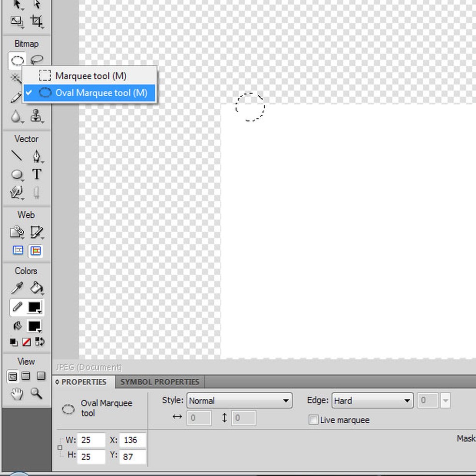The image size is (476, 476).
Task: Select the Pen tool
Action: pyautogui.click(x=36, y=156)
